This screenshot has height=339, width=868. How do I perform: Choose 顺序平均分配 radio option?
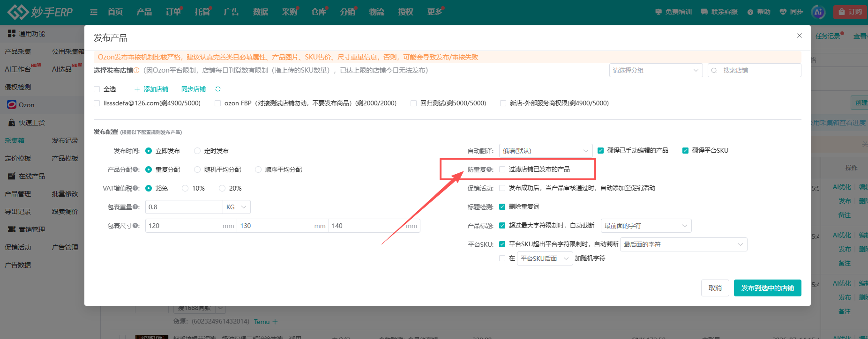click(x=258, y=169)
